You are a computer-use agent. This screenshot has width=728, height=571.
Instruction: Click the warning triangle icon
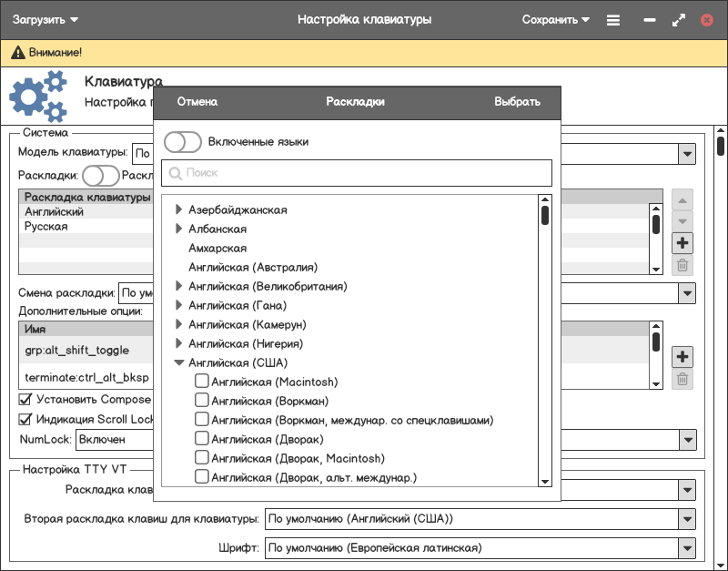tap(17, 54)
